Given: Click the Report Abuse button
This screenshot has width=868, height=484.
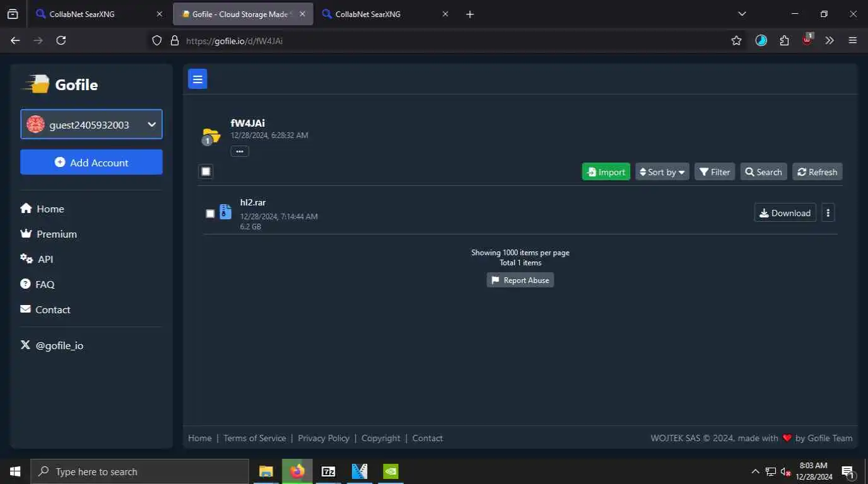Looking at the screenshot, I should [x=520, y=280].
